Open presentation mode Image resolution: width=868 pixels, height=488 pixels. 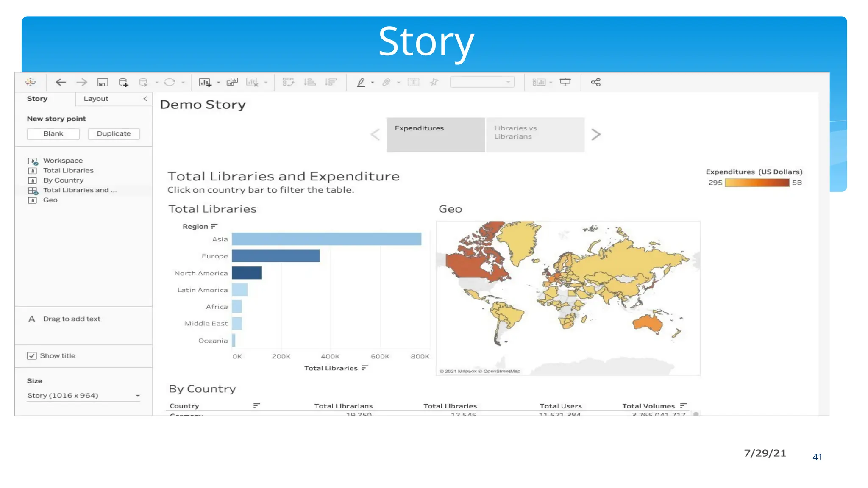click(x=565, y=82)
